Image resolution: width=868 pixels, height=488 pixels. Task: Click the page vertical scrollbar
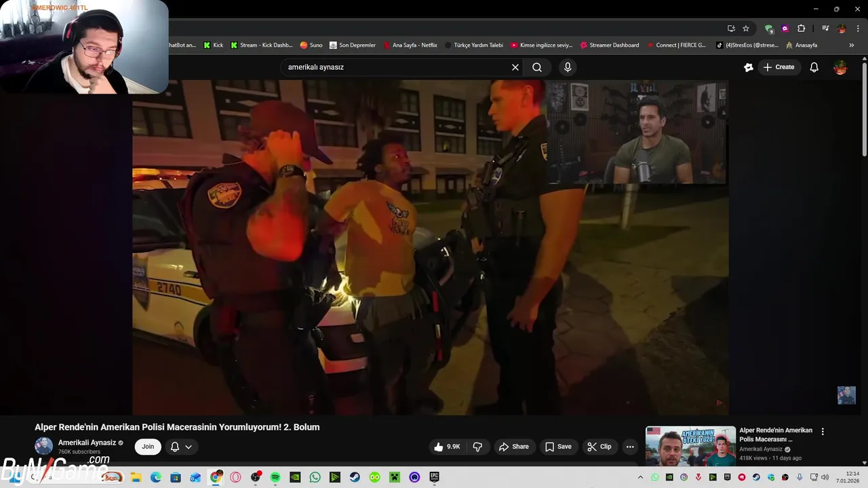click(865, 108)
